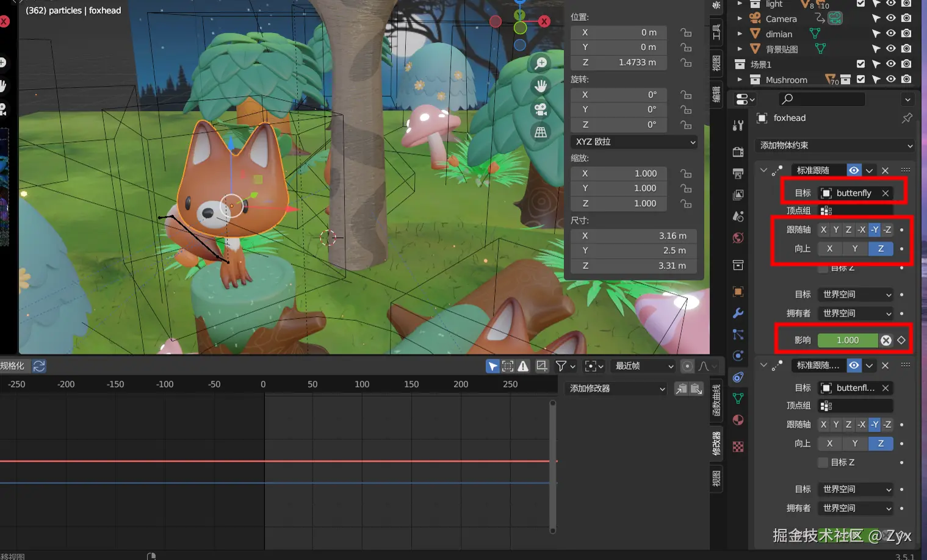The image size is (927, 560).
Task: Toggle the first 标准跟随 constraint visibility eye
Action: click(x=854, y=170)
